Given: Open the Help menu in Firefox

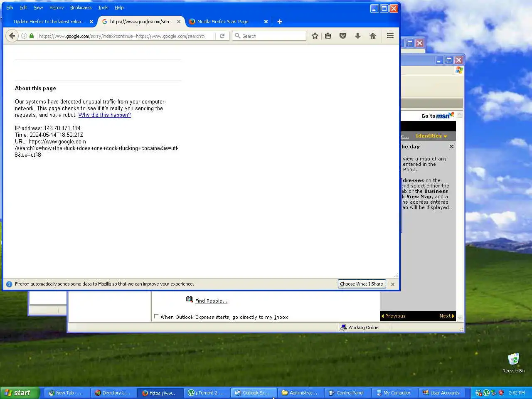Looking at the screenshot, I should tap(119, 7).
